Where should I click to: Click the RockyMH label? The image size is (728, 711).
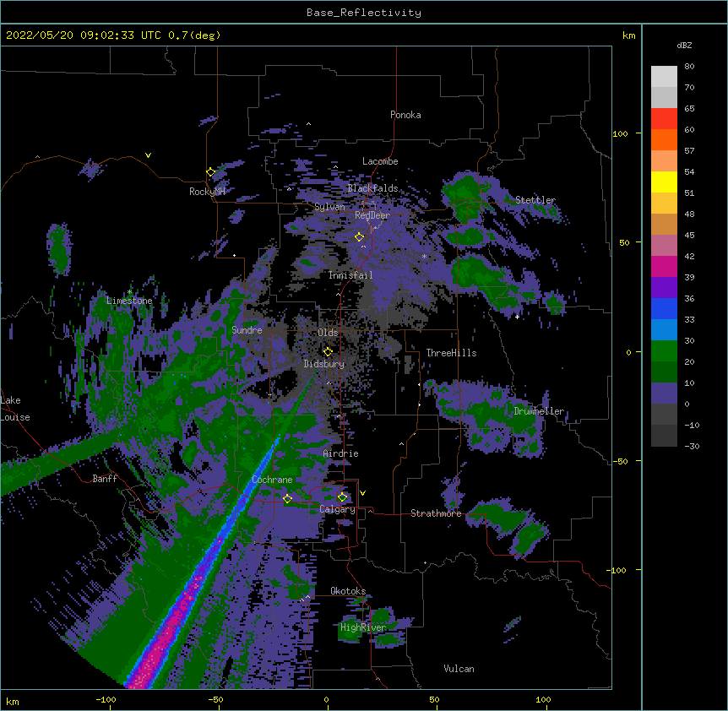tap(207, 192)
